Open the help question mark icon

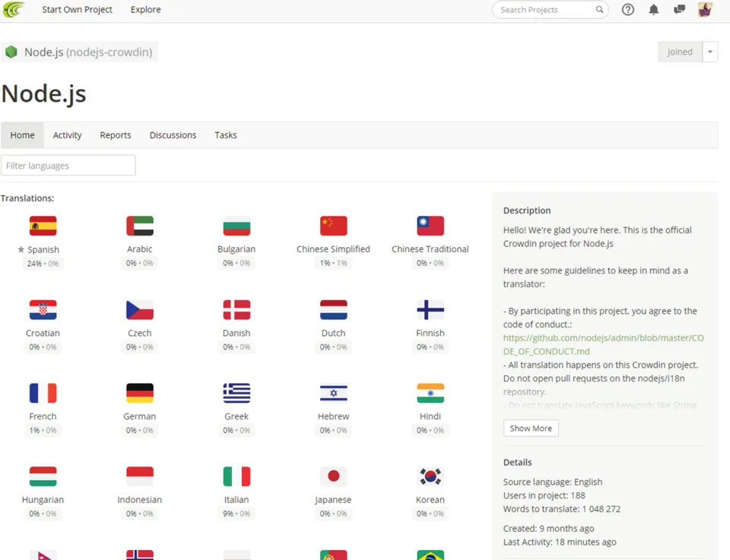click(x=627, y=9)
